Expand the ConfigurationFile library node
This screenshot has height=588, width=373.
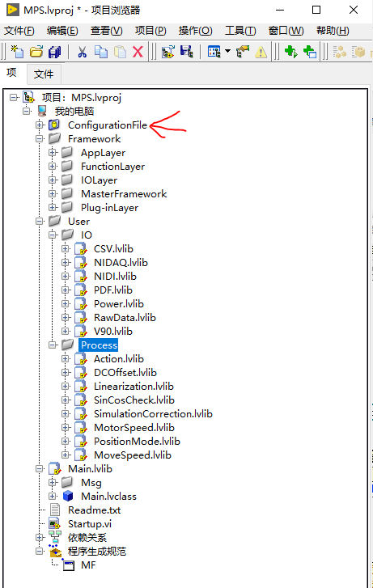tap(40, 125)
